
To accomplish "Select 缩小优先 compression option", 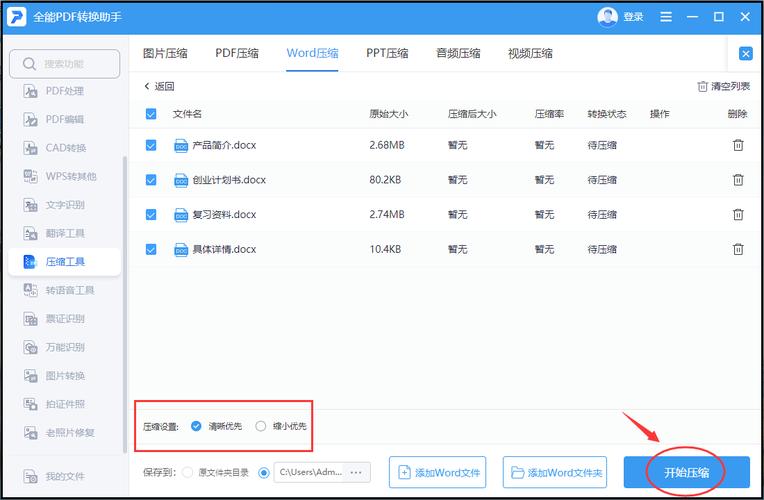I will coord(261,426).
